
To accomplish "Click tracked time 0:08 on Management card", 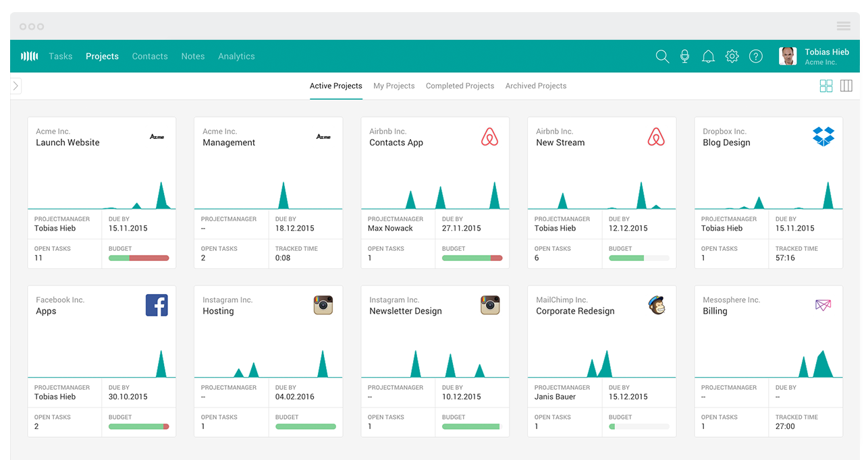I will tap(283, 258).
